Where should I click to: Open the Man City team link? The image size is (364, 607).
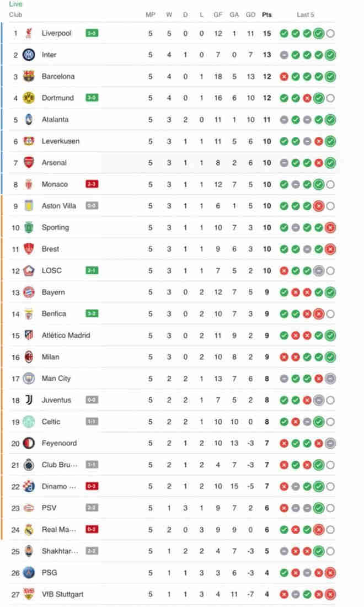[x=56, y=379]
